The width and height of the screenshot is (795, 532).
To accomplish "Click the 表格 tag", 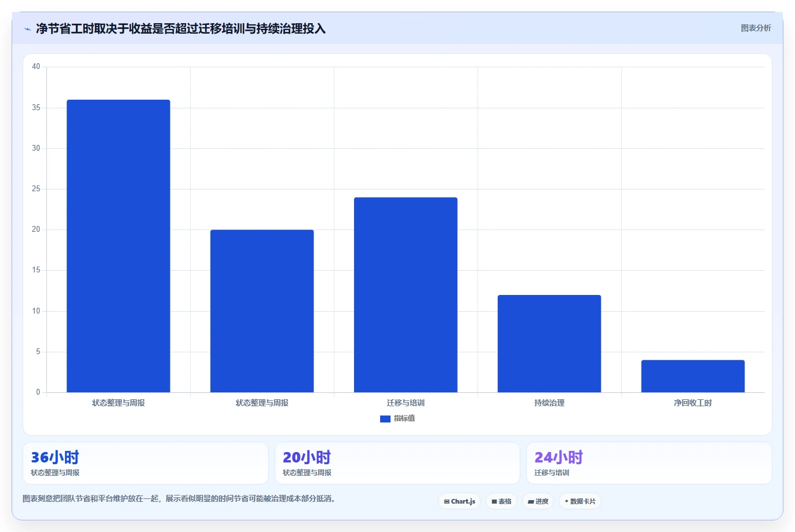I will pyautogui.click(x=501, y=501).
